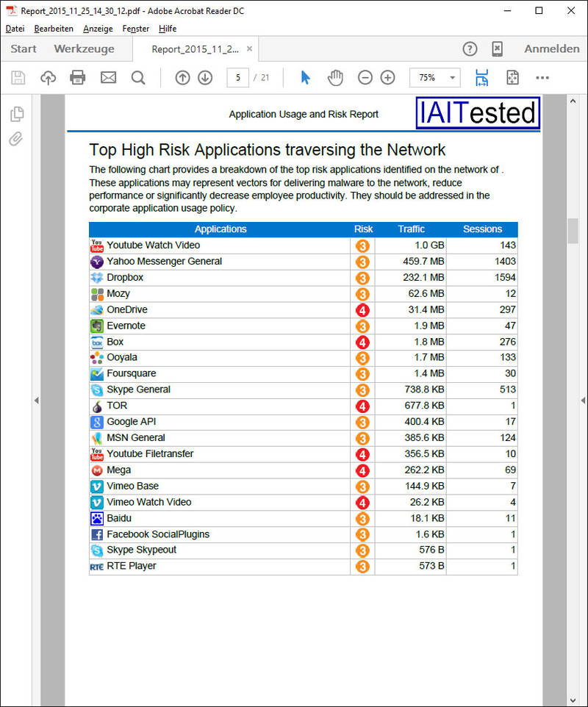Click the upload to cloud icon
The height and width of the screenshot is (707, 588).
pos(49,78)
